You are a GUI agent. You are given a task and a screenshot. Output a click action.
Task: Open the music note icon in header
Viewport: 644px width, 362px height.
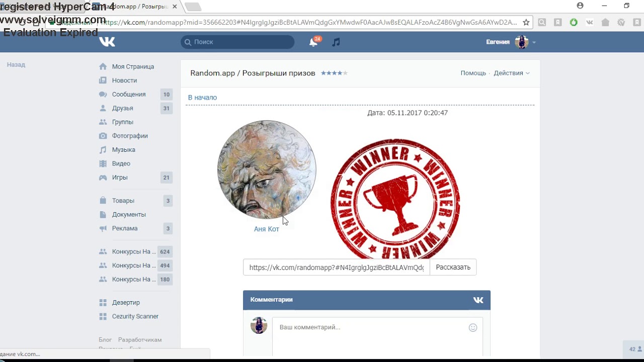click(x=336, y=42)
